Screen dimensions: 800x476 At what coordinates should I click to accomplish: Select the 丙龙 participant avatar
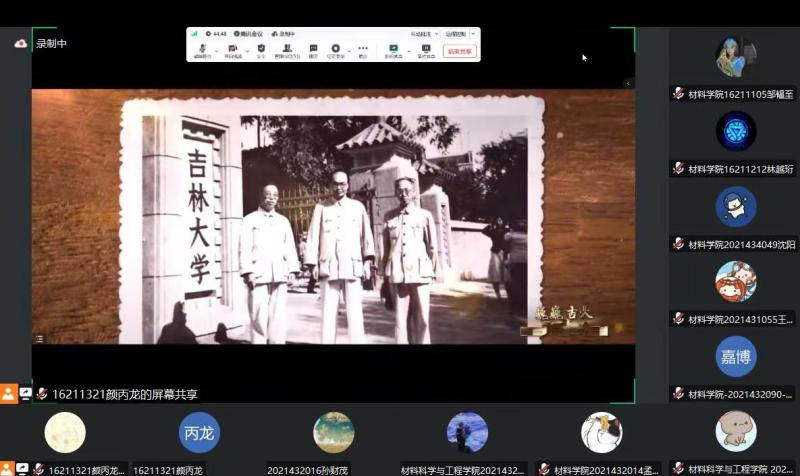click(x=199, y=433)
